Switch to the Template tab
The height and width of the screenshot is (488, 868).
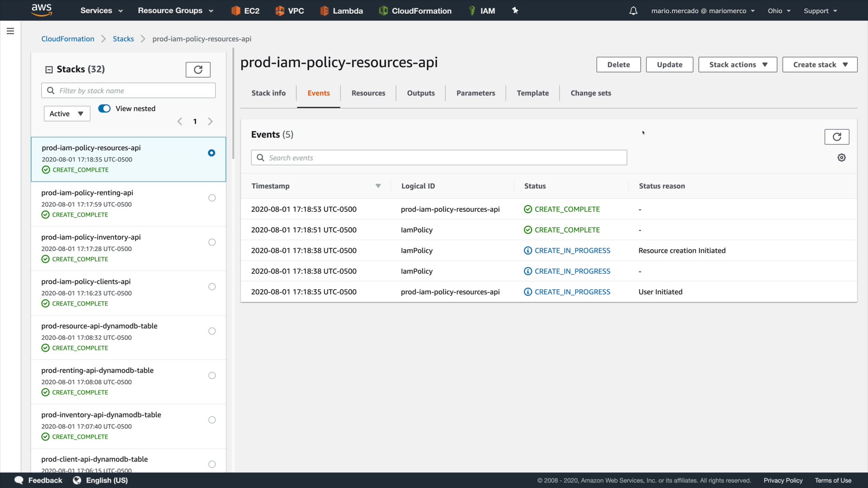pos(533,93)
